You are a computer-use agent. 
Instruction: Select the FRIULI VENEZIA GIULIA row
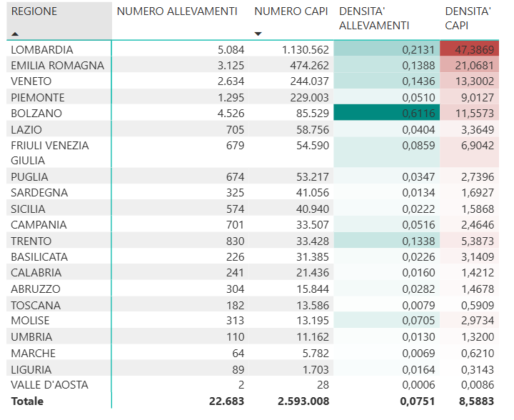click(50, 153)
